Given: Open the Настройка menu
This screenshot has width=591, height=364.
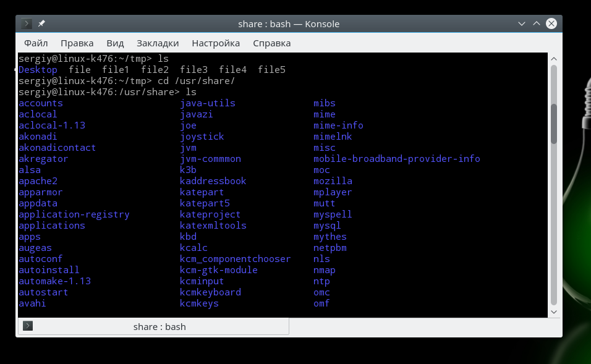Looking at the screenshot, I should [216, 43].
